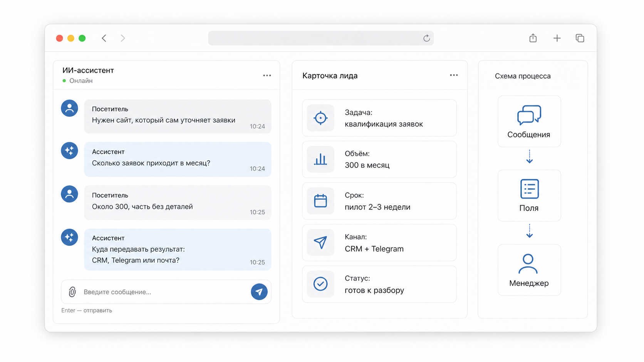Click message 'Куда передавать результат:'
Viewport: 644px width, 362px height.
coord(138,249)
